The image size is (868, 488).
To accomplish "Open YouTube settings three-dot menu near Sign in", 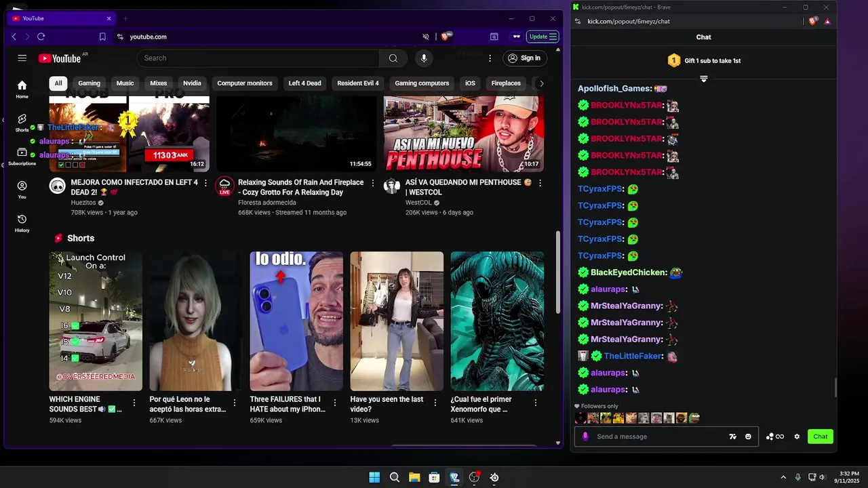I will click(x=488, y=58).
